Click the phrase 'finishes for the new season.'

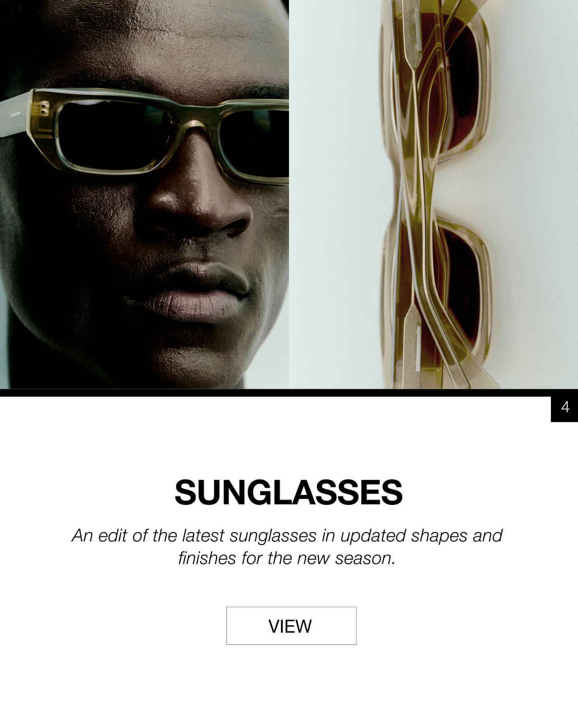click(287, 558)
